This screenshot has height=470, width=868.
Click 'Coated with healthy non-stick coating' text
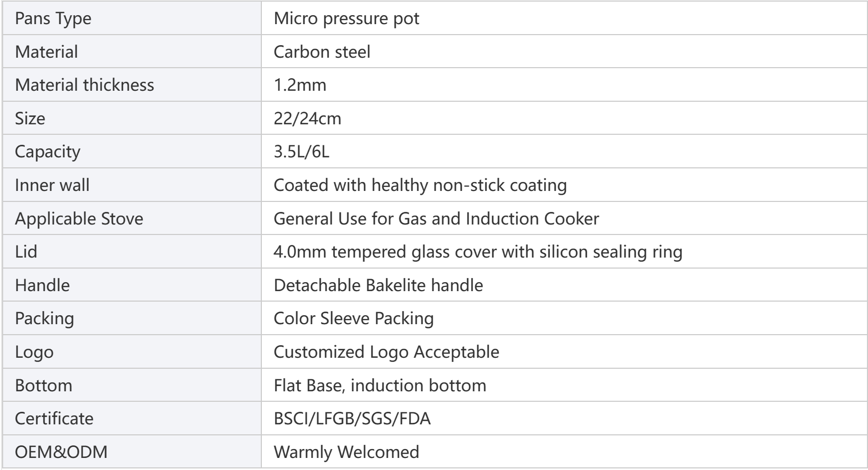420,185
